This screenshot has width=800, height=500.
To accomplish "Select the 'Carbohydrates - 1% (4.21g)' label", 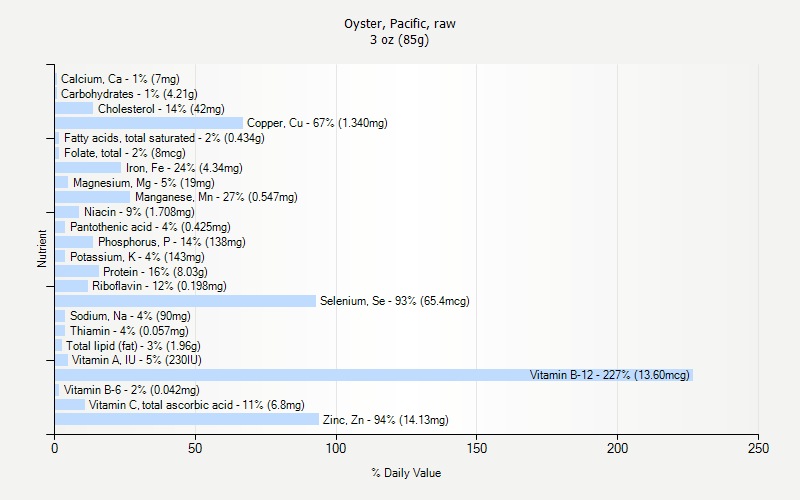I will (x=129, y=94).
